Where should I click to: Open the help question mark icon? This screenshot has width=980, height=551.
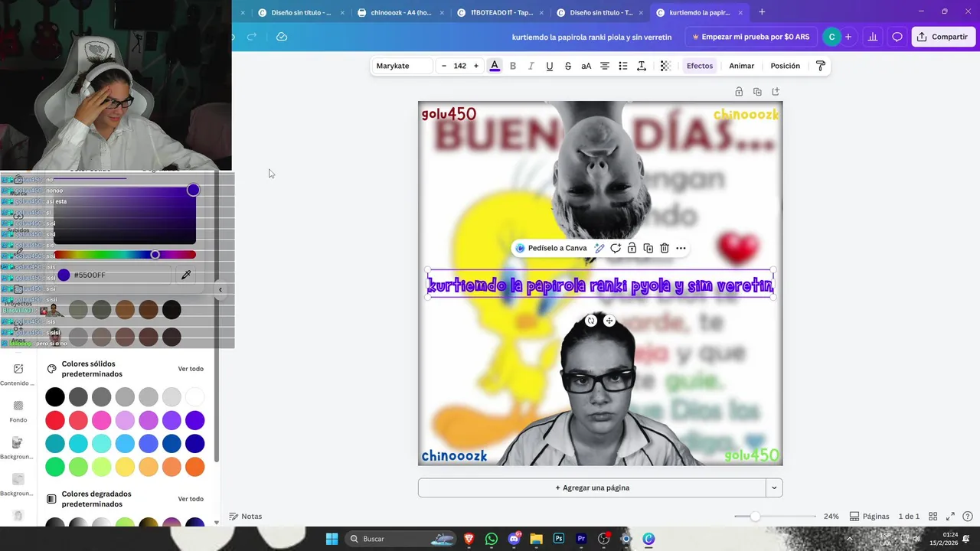[x=968, y=517]
